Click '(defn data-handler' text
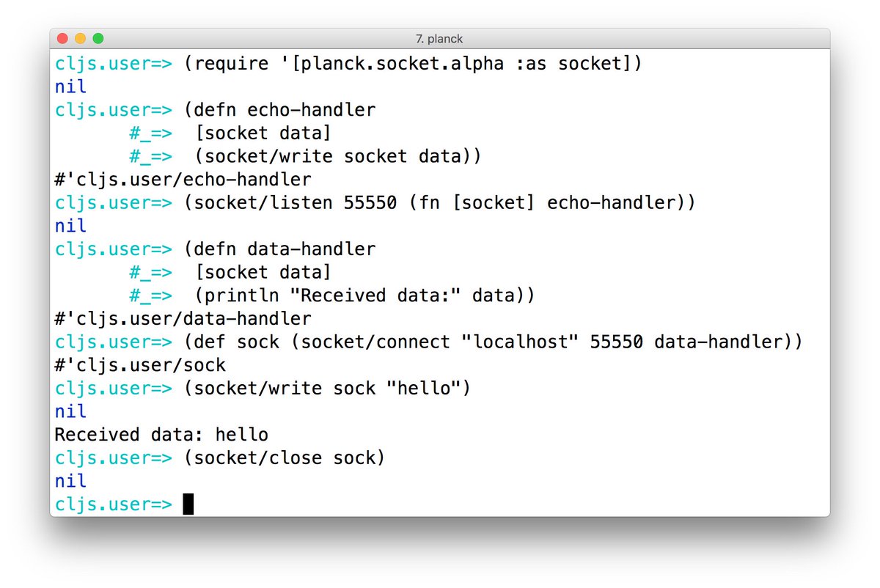Screen dimensions: 880x588 pyautogui.click(x=279, y=249)
